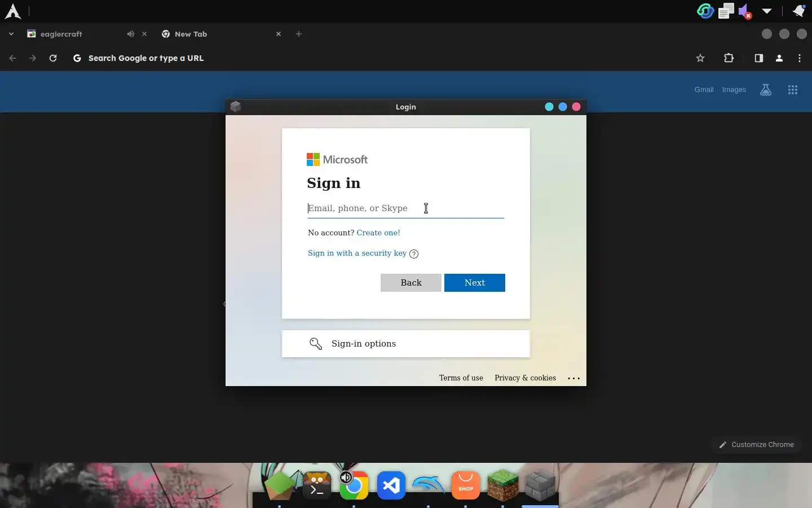Launch the terminal app in dock
812x508 pixels.
point(317,485)
